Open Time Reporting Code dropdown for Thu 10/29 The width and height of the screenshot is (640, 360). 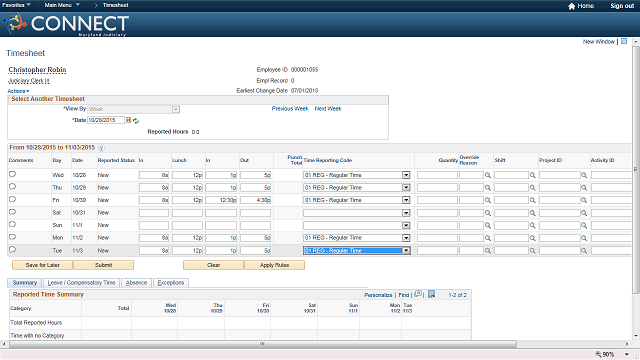point(406,188)
